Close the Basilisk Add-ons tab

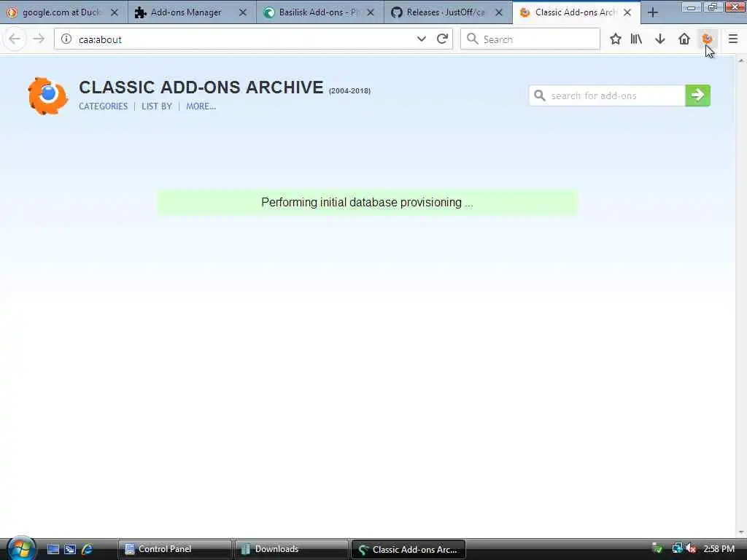pyautogui.click(x=370, y=13)
